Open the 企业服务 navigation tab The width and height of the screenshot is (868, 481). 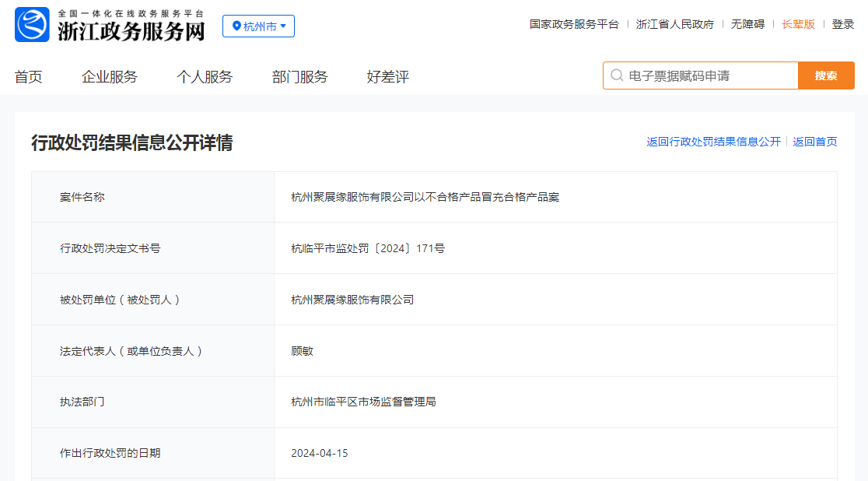[x=109, y=77]
